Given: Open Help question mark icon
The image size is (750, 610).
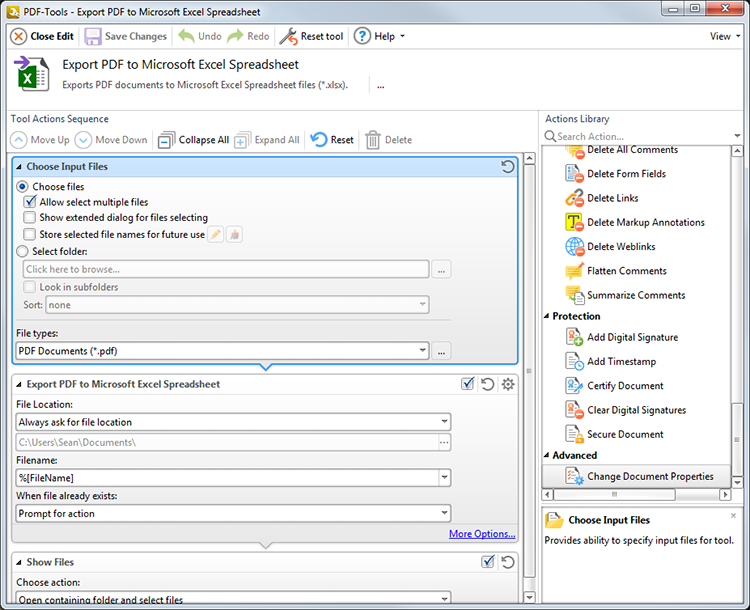Looking at the screenshot, I should 362,36.
